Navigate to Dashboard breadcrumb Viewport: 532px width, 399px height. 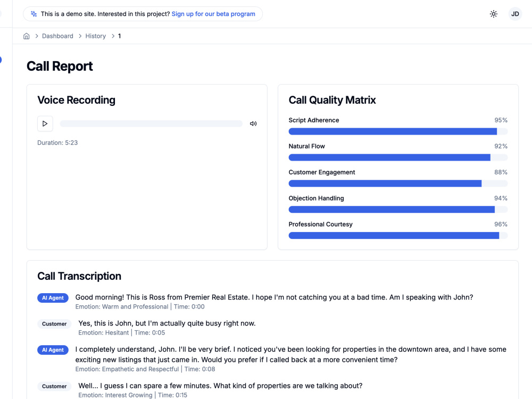pos(57,36)
